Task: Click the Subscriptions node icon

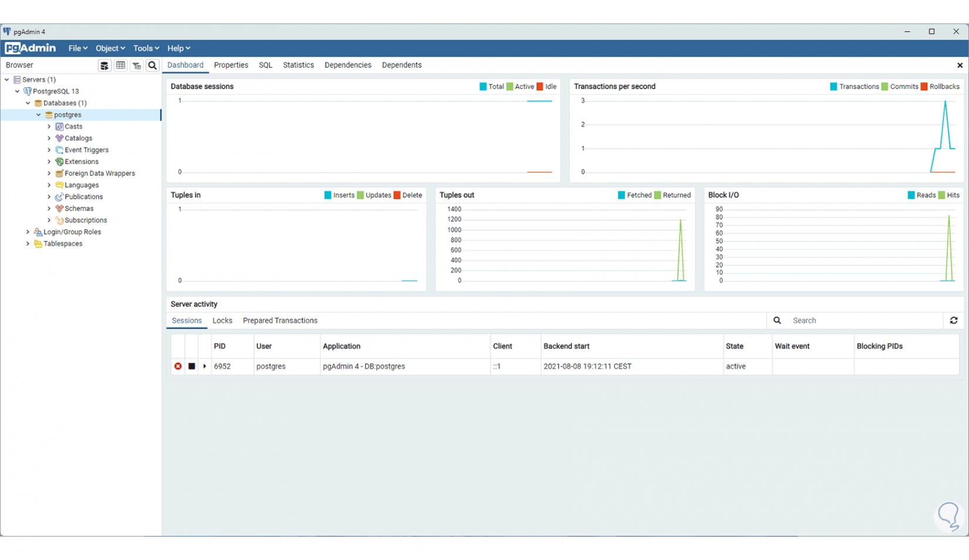Action: 59,220
